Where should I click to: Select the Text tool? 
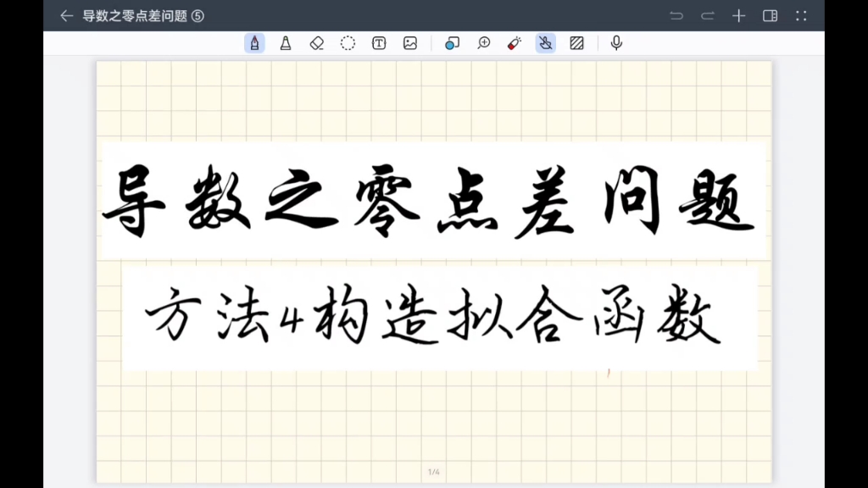click(x=379, y=42)
